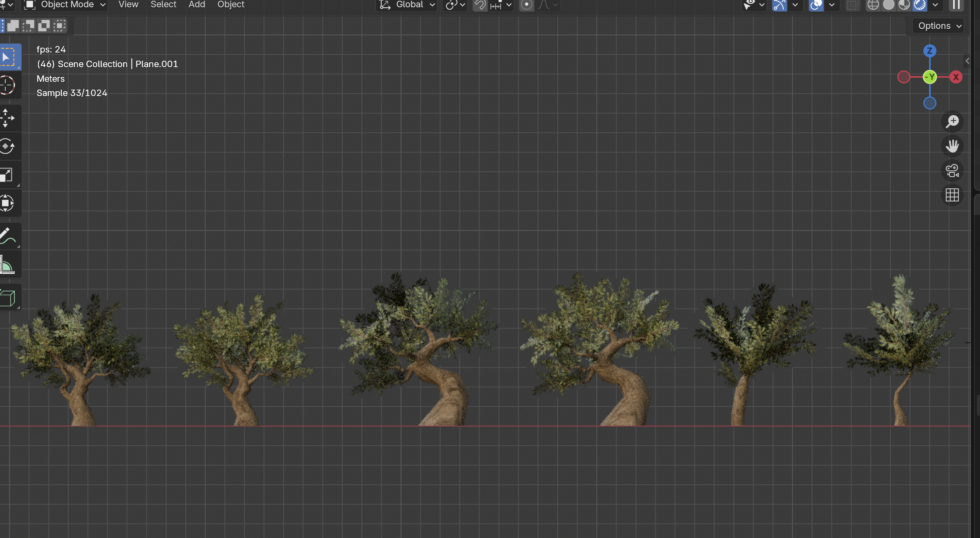Open the View menu

(128, 5)
